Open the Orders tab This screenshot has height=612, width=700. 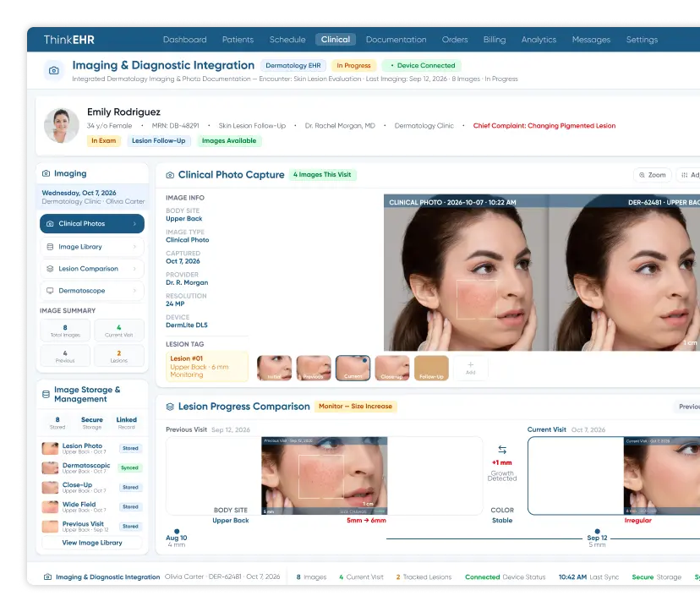[x=455, y=39]
